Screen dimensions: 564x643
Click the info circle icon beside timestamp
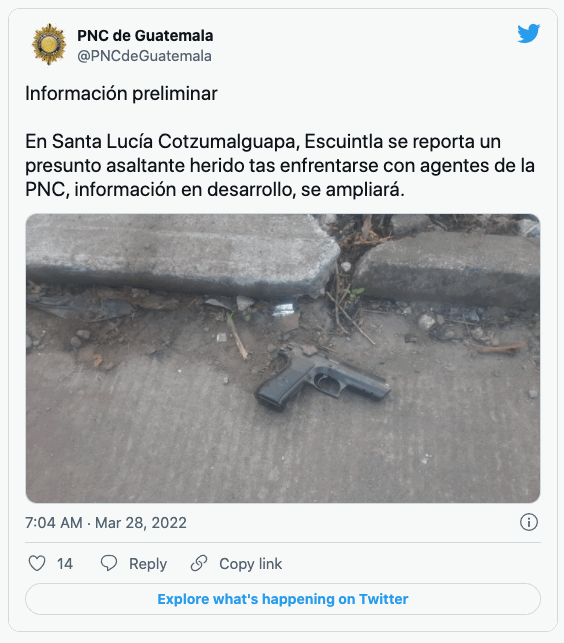(x=529, y=522)
